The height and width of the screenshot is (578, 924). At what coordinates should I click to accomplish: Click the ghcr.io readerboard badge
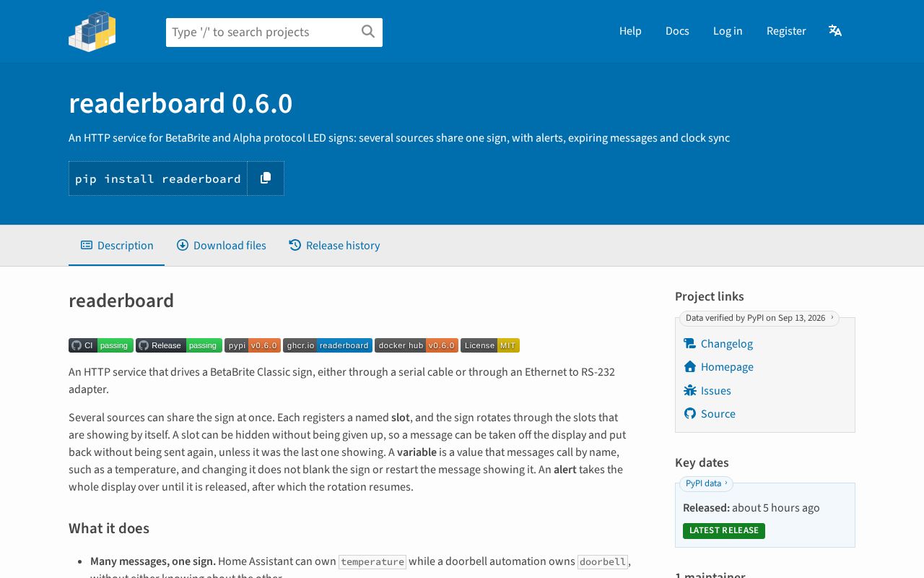[x=328, y=345]
